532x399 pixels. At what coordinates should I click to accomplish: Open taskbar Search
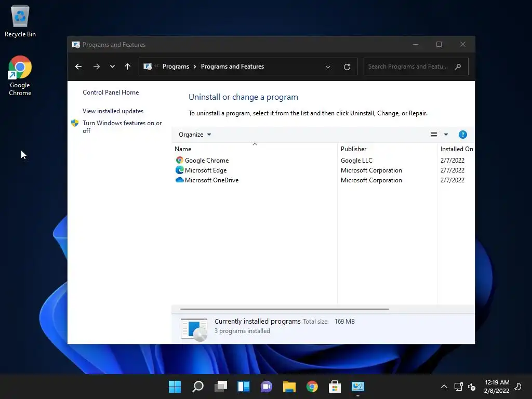click(x=198, y=387)
